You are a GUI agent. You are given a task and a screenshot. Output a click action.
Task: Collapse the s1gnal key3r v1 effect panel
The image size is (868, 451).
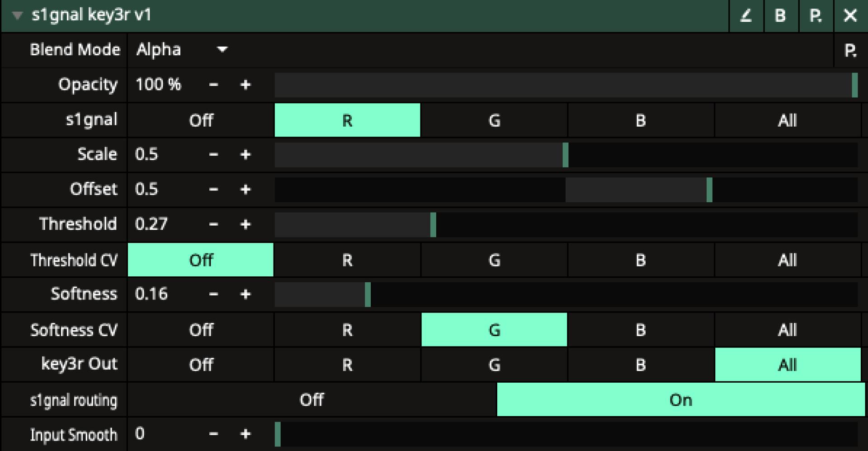(x=17, y=16)
